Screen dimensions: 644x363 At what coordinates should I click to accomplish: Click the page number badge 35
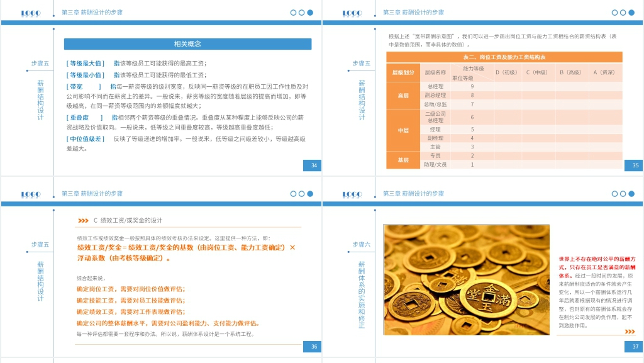click(634, 165)
